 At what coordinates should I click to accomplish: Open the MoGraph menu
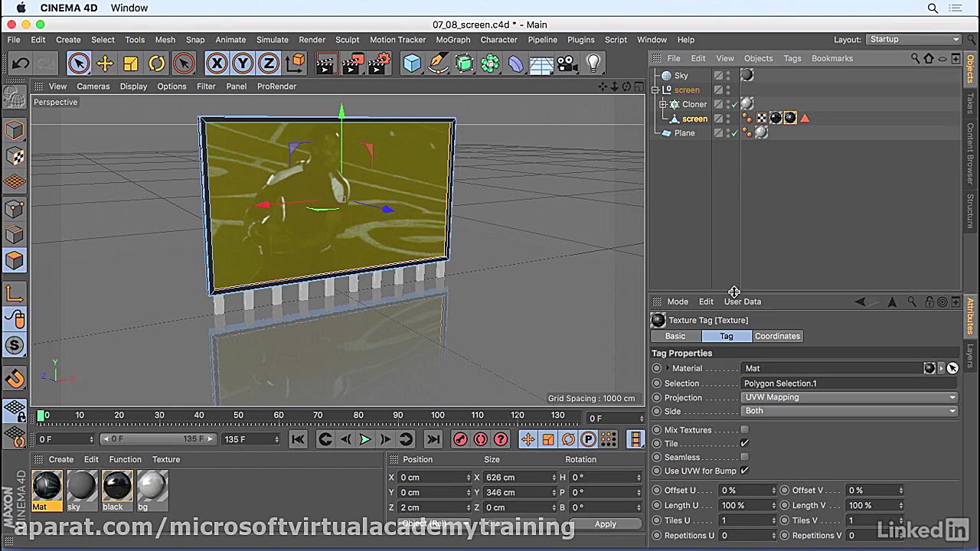453,40
